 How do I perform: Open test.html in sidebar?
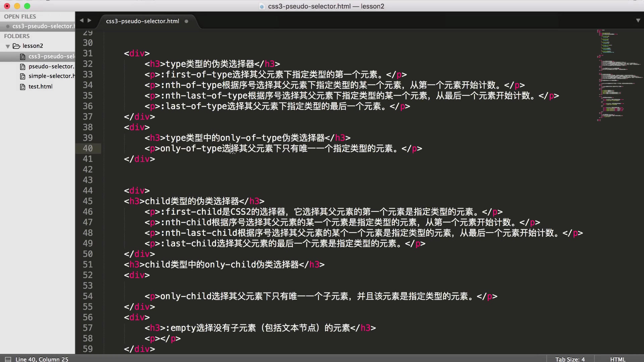click(41, 86)
